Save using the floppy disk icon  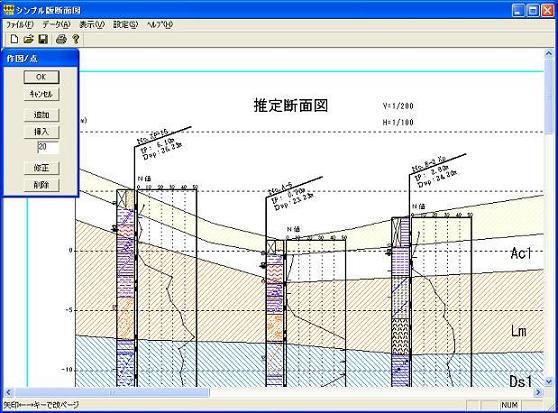click(x=43, y=39)
